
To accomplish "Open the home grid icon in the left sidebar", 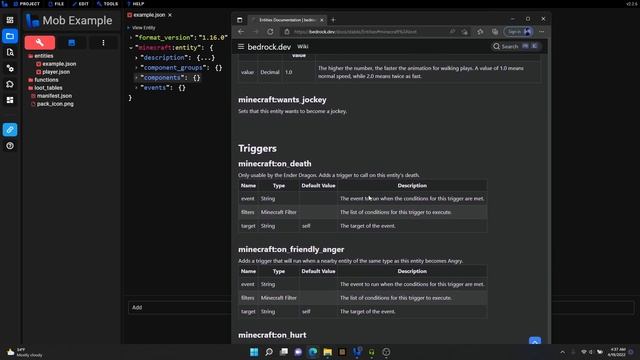I will 10,20.
